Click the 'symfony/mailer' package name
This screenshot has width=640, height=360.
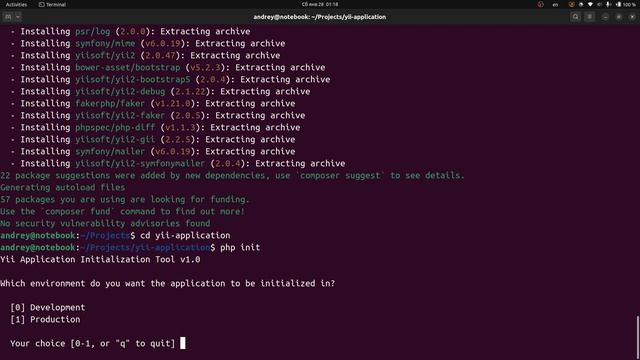110,151
